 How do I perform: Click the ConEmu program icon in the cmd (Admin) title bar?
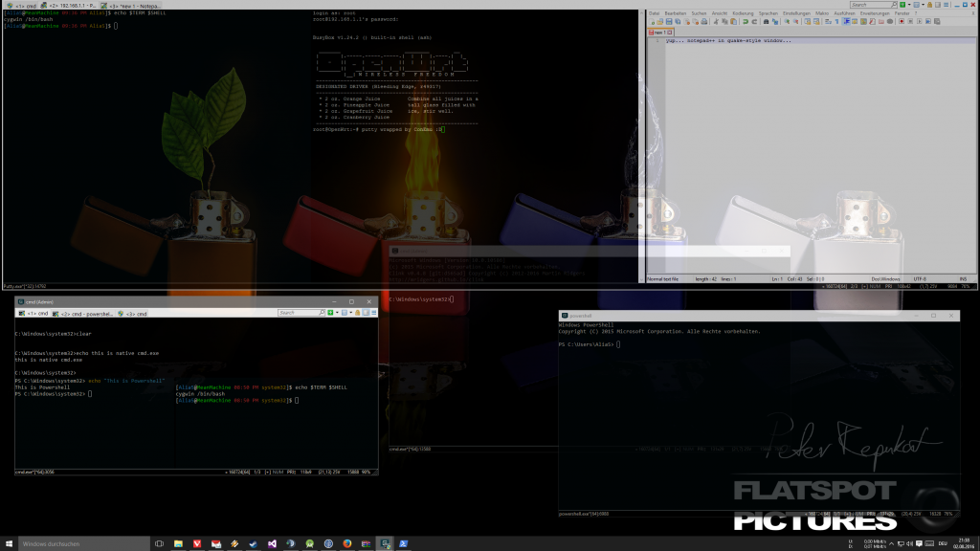[x=21, y=302]
